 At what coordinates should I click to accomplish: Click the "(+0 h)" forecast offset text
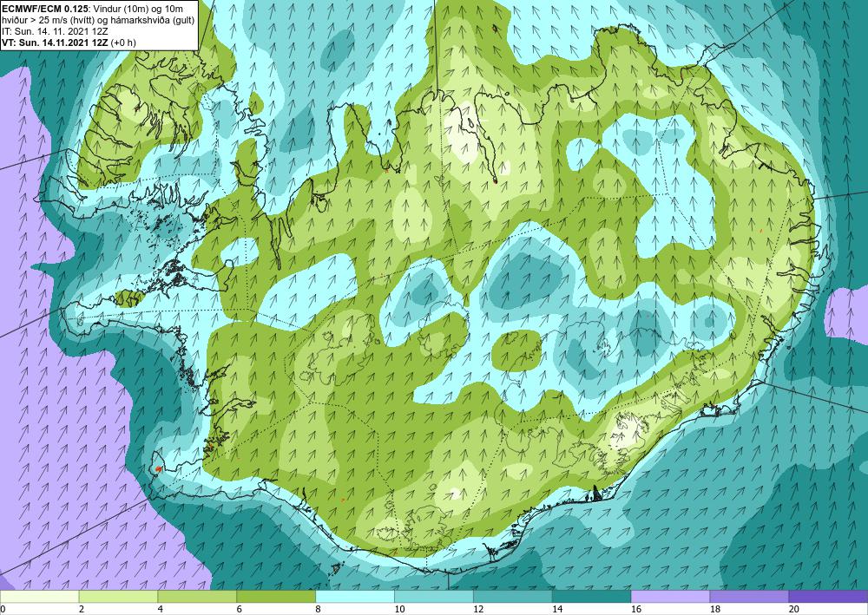[123, 42]
